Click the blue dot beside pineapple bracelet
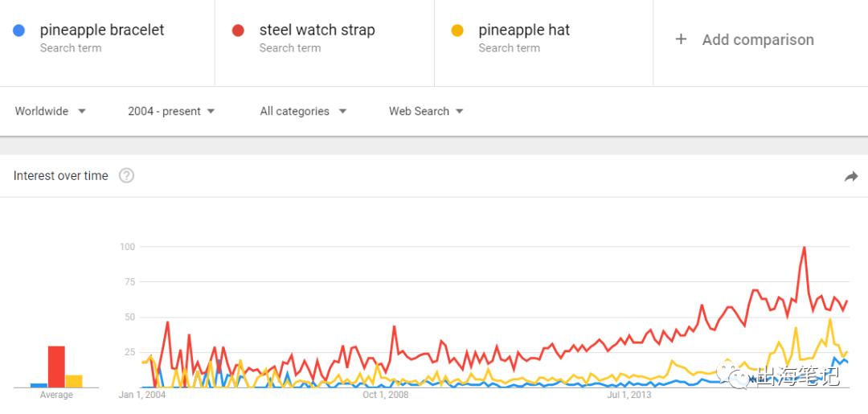The image size is (868, 414). 19,31
